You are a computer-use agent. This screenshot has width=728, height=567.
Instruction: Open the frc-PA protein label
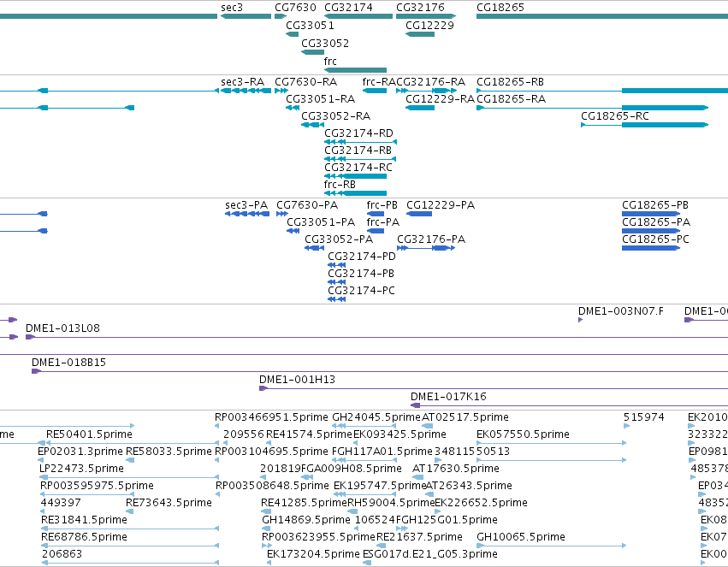coord(383,222)
